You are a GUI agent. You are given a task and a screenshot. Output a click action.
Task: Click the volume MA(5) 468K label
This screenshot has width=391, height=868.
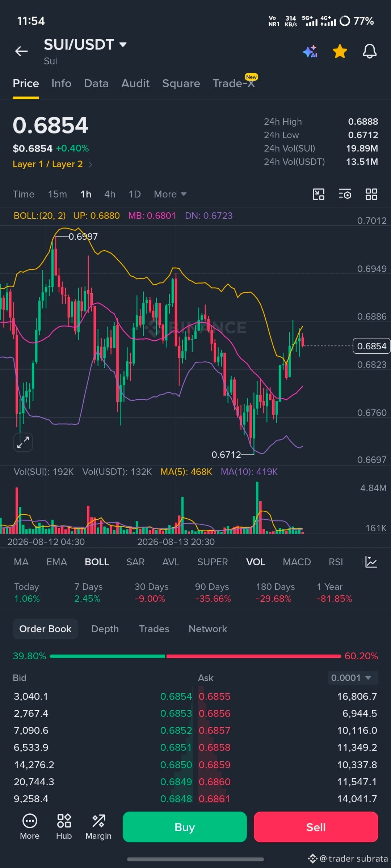coord(186,472)
